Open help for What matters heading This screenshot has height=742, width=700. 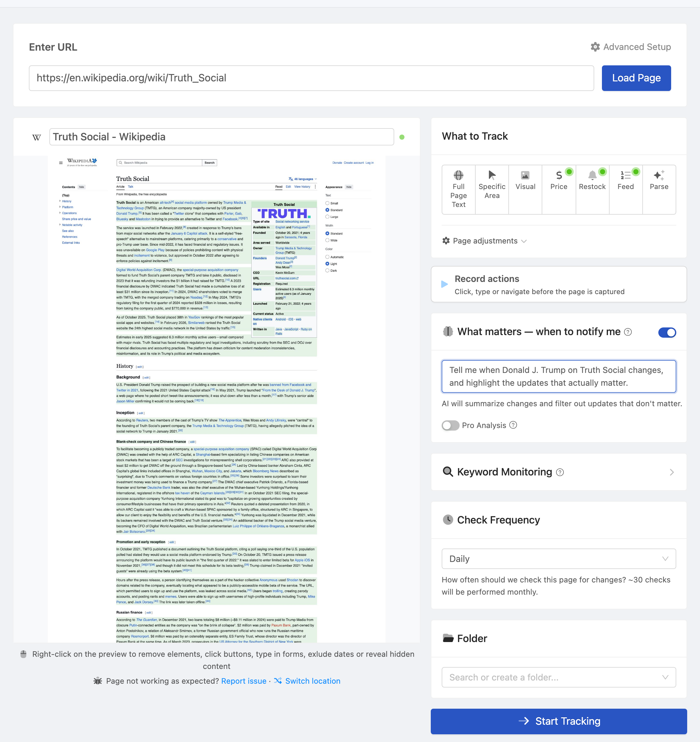(x=628, y=332)
